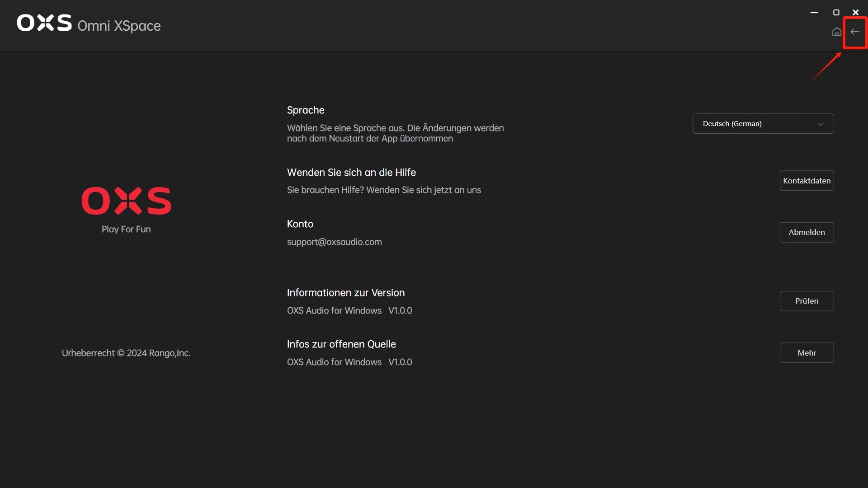The height and width of the screenshot is (488, 868).
Task: Click the white OXS logo in title bar
Action: click(x=44, y=23)
